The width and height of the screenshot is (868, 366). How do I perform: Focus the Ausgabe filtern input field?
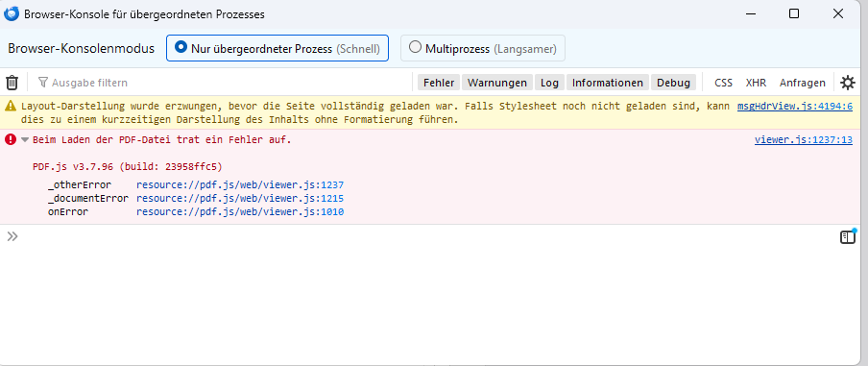(222, 83)
